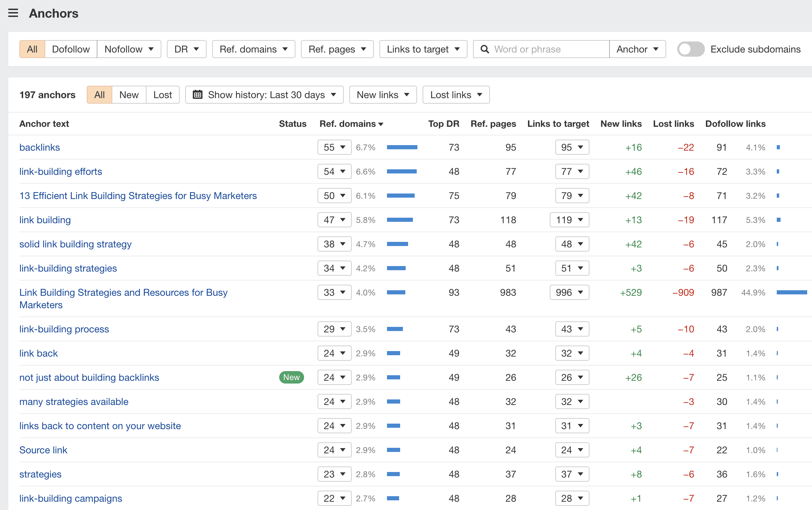Select the All anchors tab
The image size is (812, 510).
(x=100, y=95)
